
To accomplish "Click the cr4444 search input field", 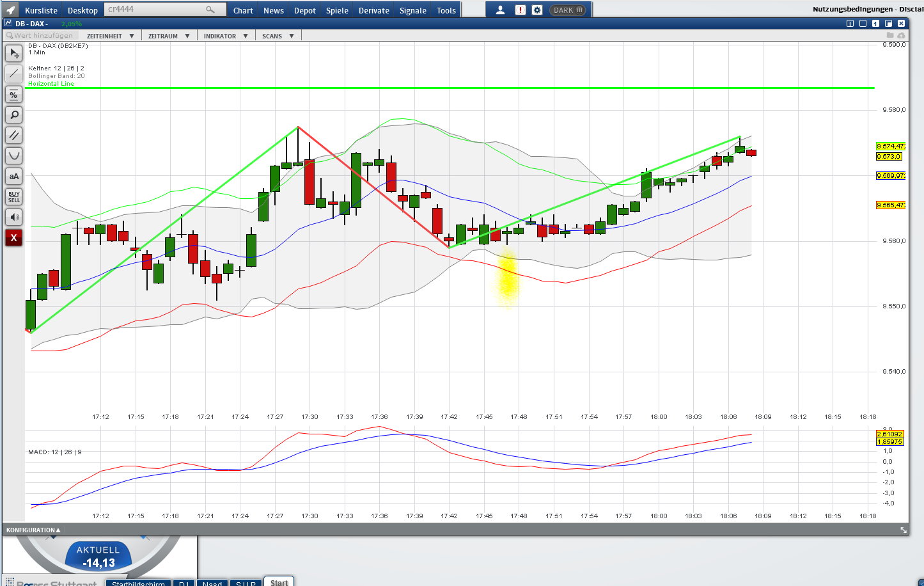I will click(160, 9).
